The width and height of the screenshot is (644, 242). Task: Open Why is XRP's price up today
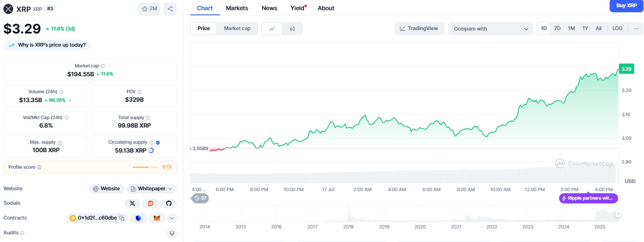click(47, 45)
